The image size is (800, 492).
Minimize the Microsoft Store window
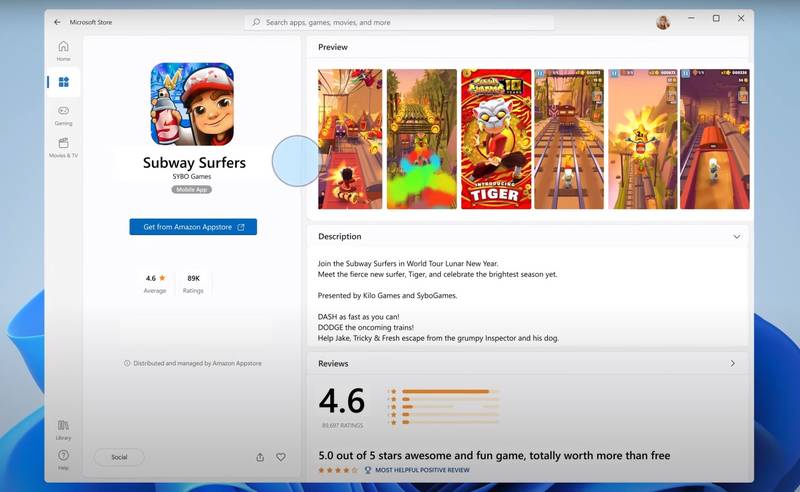(x=691, y=18)
